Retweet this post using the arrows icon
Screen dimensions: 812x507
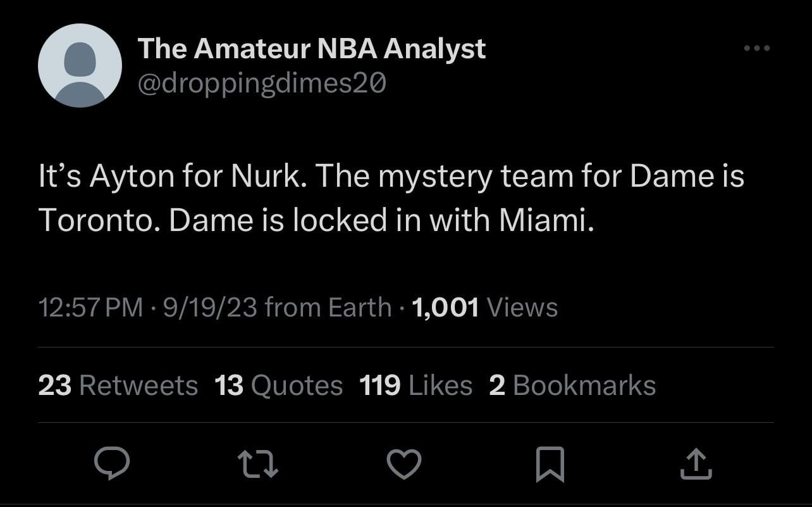coord(258,463)
